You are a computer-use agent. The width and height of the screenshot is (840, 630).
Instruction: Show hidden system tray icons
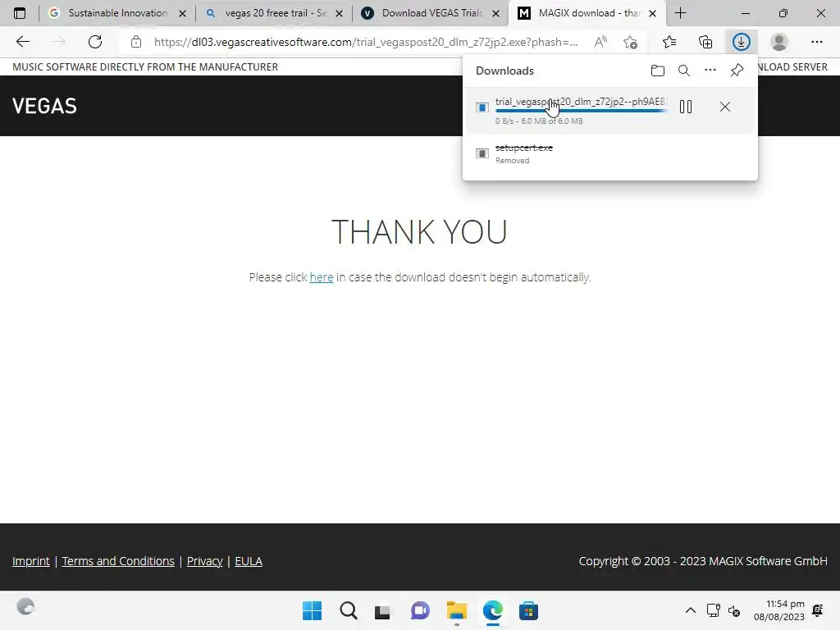click(x=691, y=610)
